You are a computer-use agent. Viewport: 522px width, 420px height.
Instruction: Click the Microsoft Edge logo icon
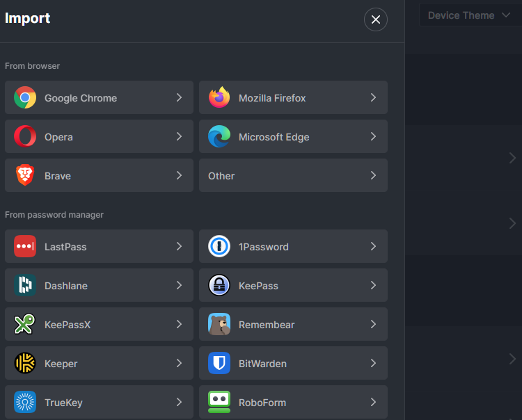pos(219,136)
